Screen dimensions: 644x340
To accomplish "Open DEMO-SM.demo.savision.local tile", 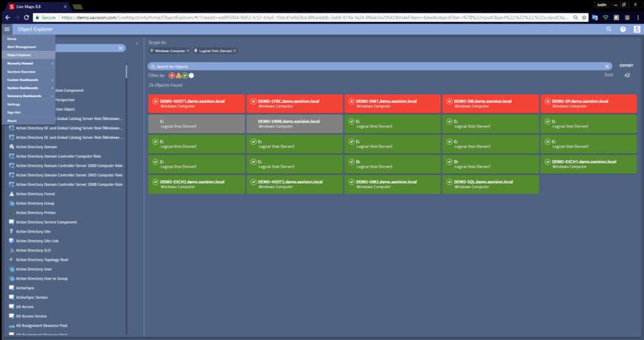I will tap(491, 104).
